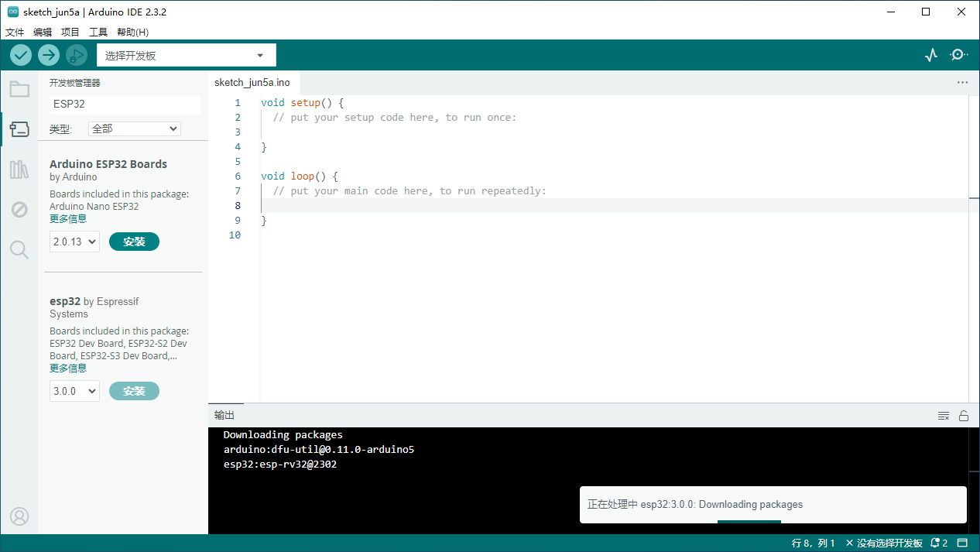The image size is (980, 552).
Task: Click the Arduino IDE title bar logo
Action: point(13,12)
